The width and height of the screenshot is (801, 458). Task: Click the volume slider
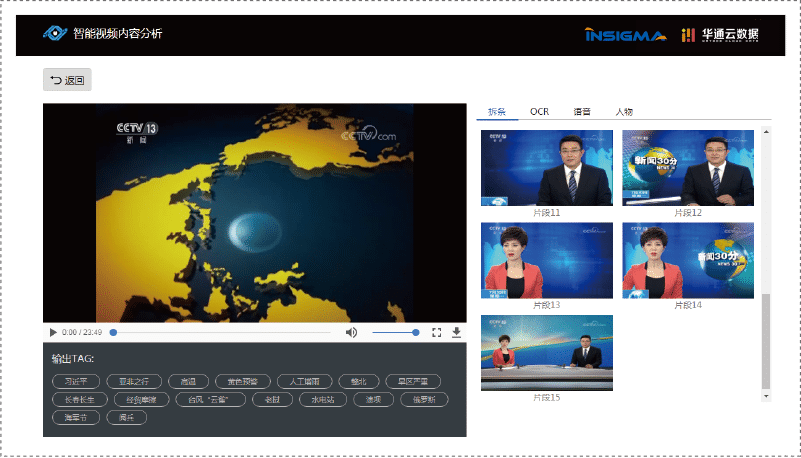(x=395, y=332)
